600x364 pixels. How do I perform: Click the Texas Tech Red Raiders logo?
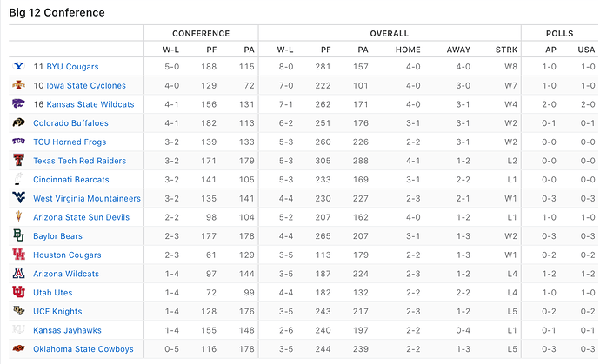18,161
